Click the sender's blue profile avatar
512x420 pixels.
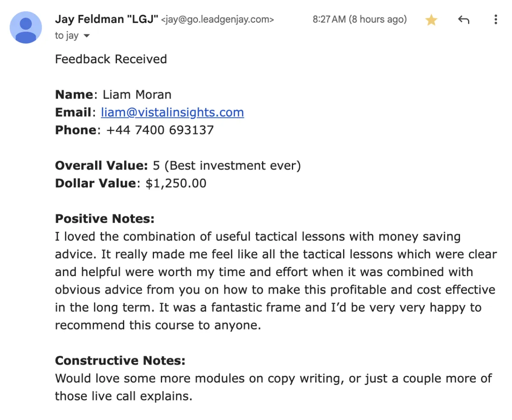click(x=26, y=27)
